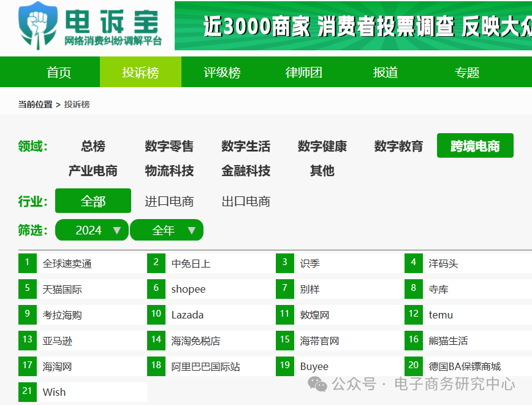Image resolution: width=532 pixels, height=405 pixels.
Task: Open the 律师团 menu item
Action: 303,72
